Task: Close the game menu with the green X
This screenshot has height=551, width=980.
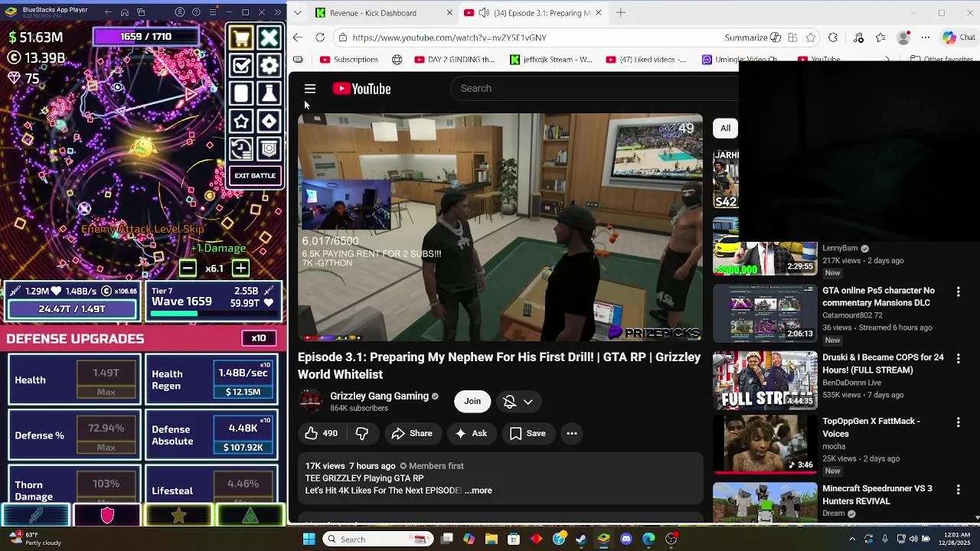Action: 269,38
